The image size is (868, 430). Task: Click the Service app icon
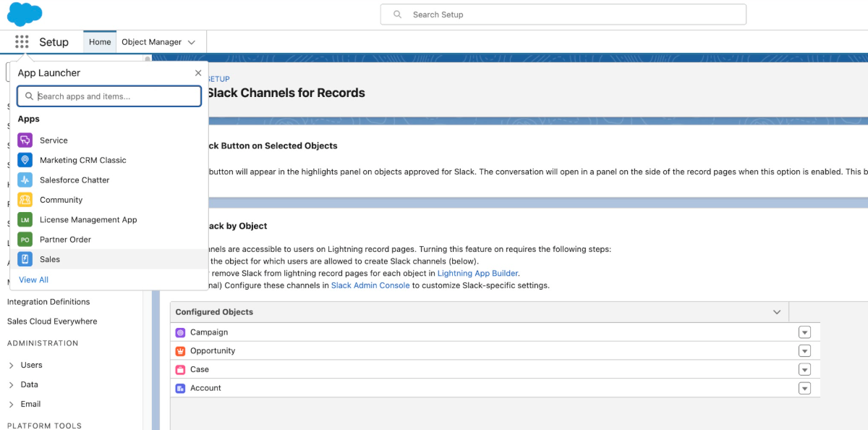(25, 140)
